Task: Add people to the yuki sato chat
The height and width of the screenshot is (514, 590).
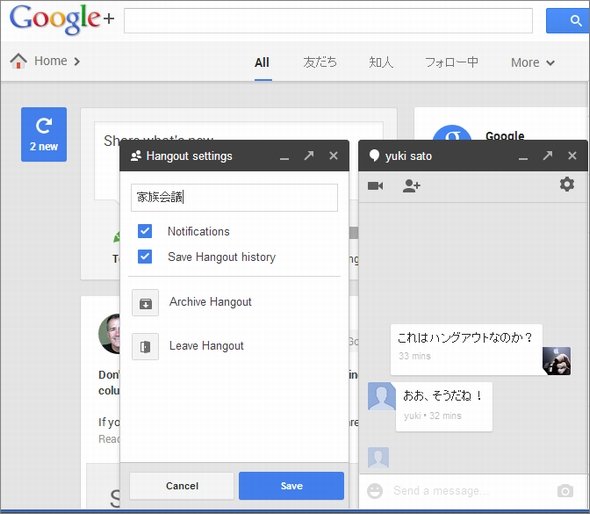Action: [411, 186]
